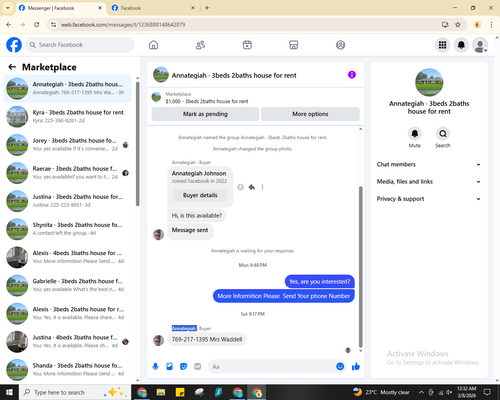Click the Chrome address bar URL
This screenshot has width=500, height=400.
[x=123, y=25]
